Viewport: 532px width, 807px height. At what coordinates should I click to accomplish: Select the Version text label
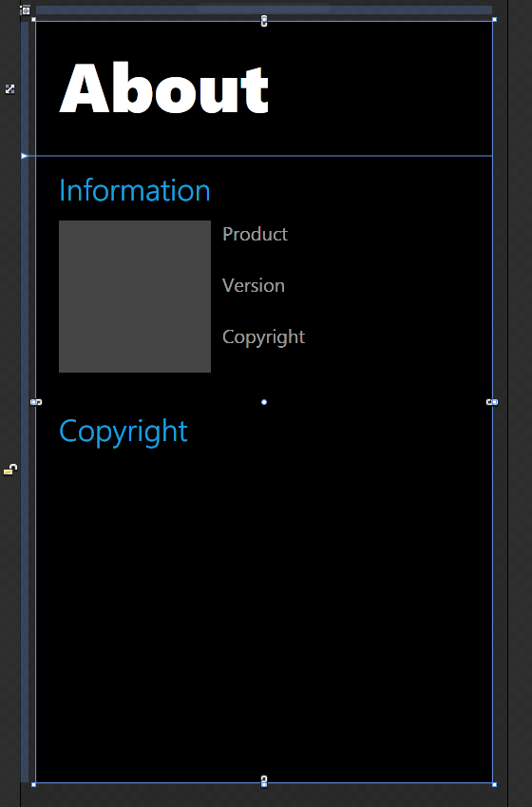pyautogui.click(x=254, y=286)
